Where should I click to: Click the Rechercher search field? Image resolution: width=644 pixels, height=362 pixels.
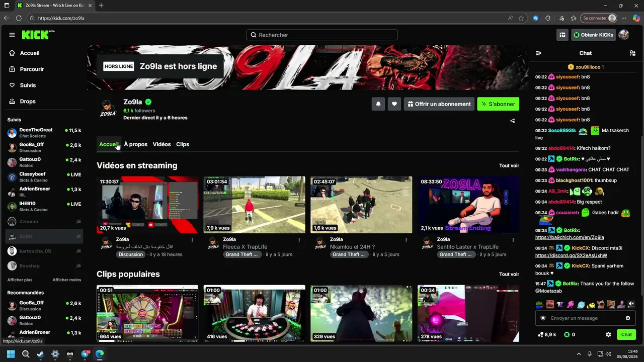[x=322, y=35]
